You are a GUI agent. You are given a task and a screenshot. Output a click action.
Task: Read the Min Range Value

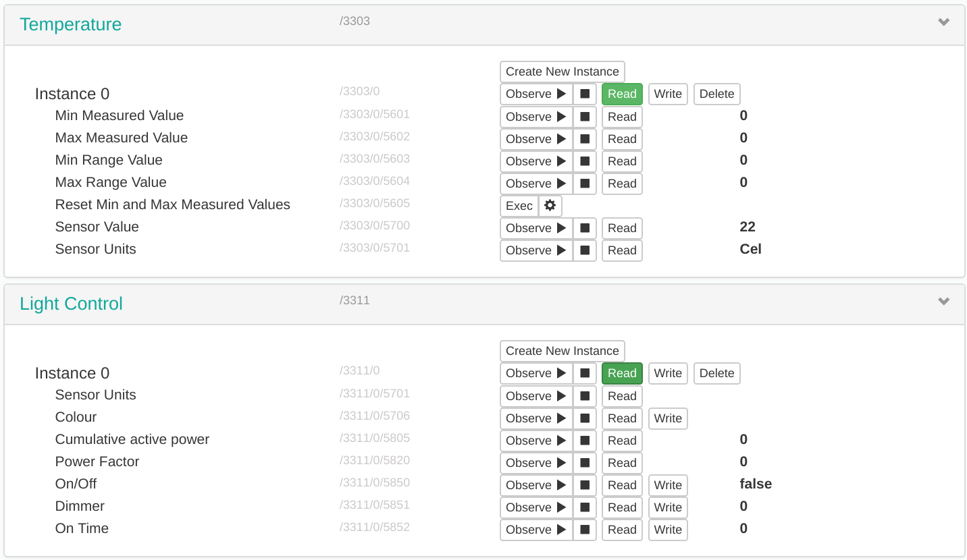[x=622, y=161]
